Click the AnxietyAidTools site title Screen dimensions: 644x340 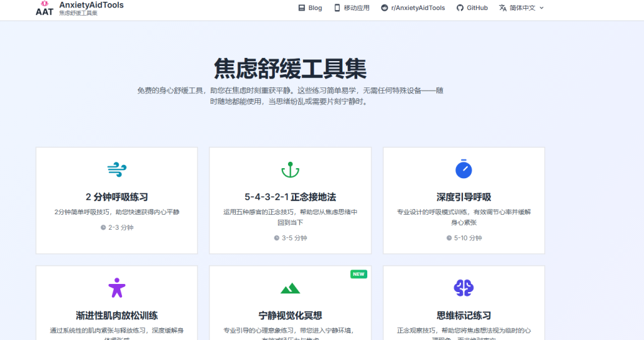(91, 5)
